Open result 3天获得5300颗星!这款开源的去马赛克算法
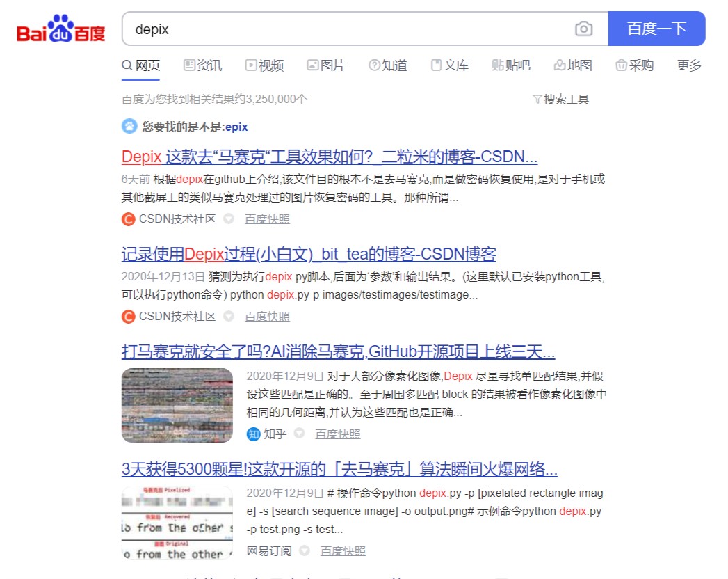The height and width of the screenshot is (579, 728). pyautogui.click(x=339, y=469)
